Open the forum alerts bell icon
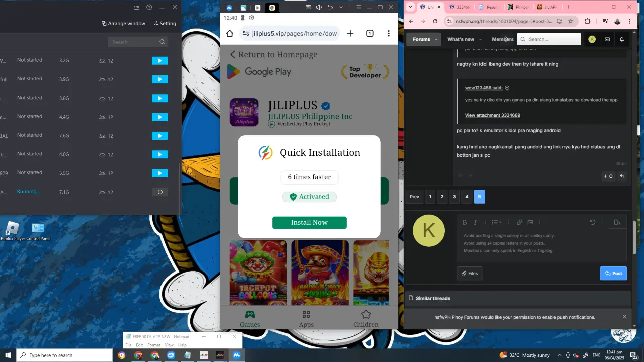Viewport: 644px width, 362px height. tap(622, 39)
